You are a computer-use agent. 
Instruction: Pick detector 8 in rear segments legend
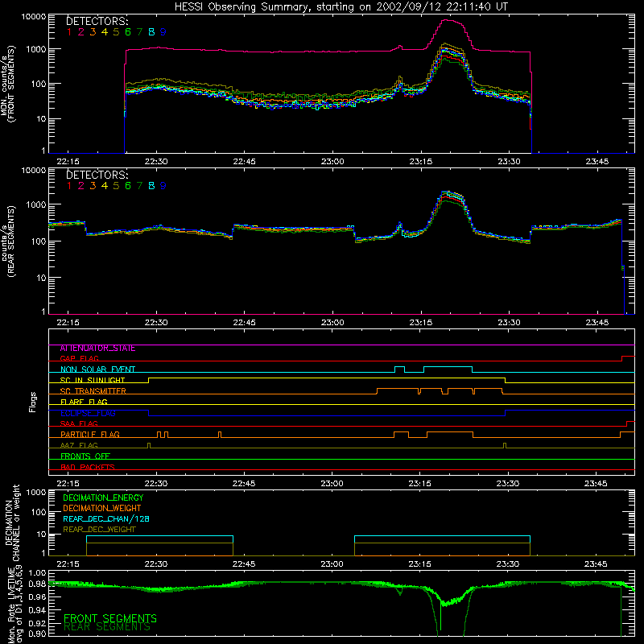click(151, 186)
